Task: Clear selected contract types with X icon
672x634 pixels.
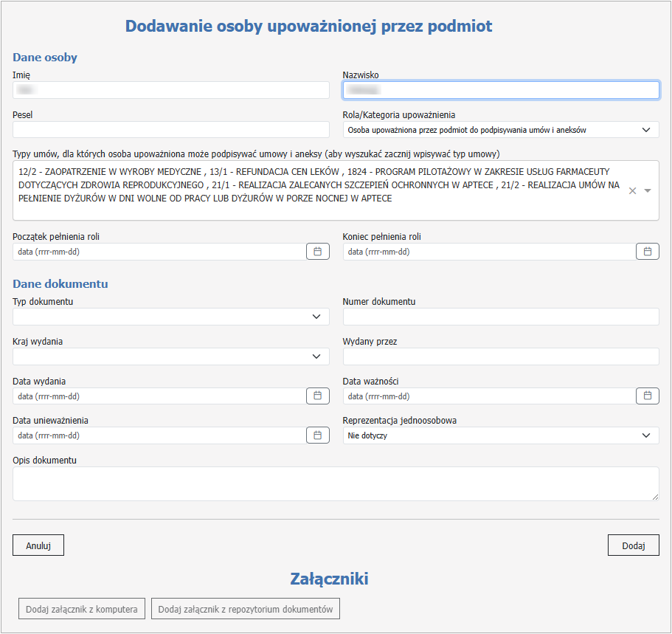Action: coord(632,191)
